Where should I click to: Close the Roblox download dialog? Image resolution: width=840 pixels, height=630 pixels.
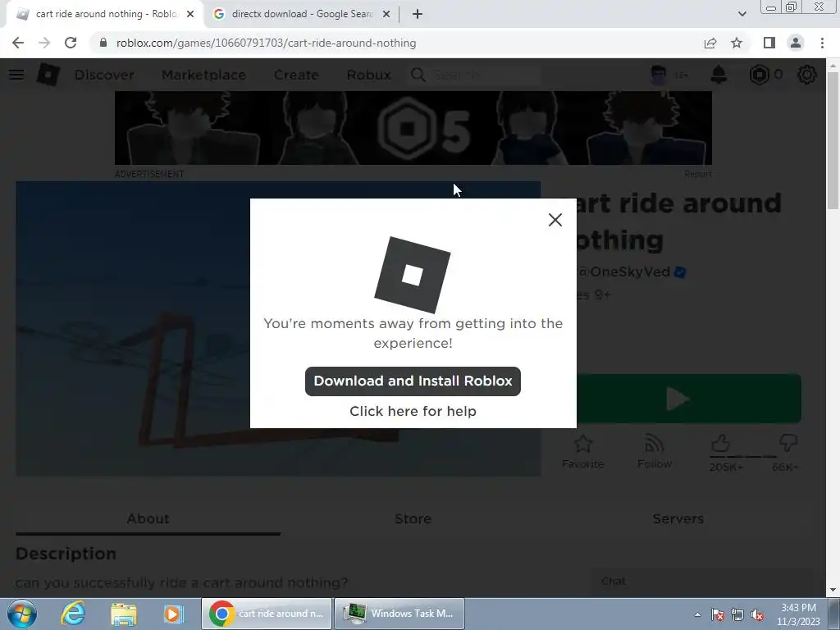pos(555,220)
